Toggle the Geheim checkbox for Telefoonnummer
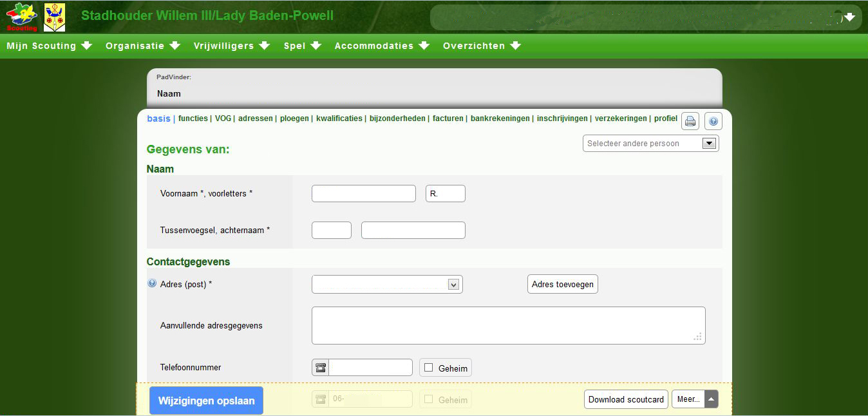Viewport: 868px width, 416px height. tap(429, 368)
